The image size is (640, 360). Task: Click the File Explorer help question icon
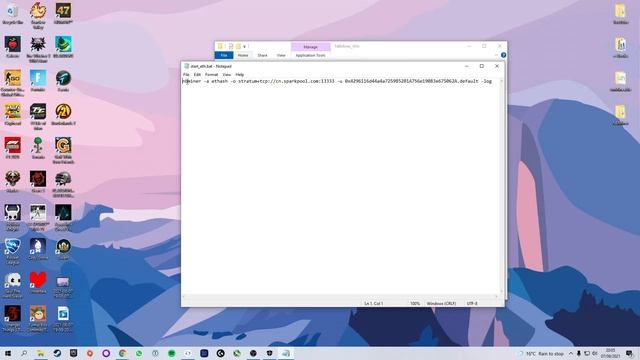coord(503,55)
